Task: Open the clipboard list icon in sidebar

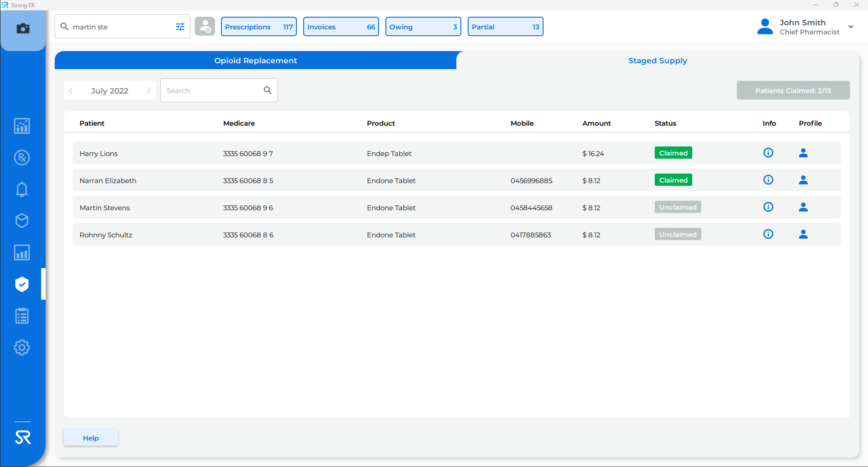Action: [x=22, y=316]
